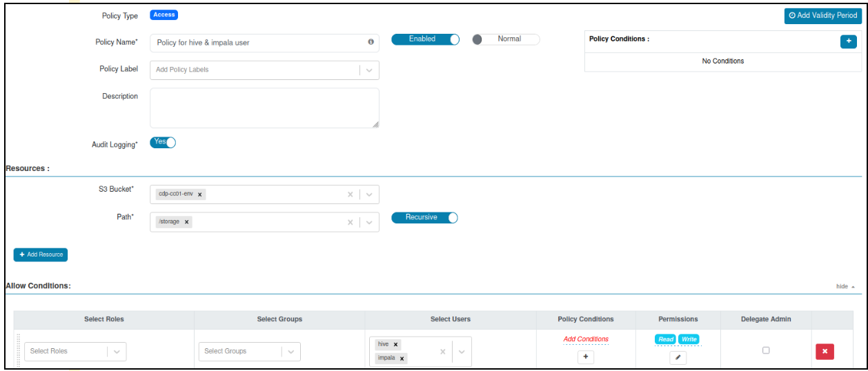Check the Delegate Admin checkbox

(766, 350)
